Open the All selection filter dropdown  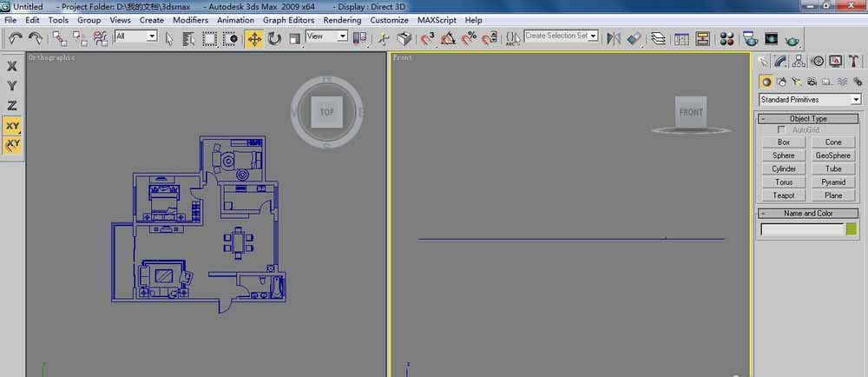pos(136,36)
